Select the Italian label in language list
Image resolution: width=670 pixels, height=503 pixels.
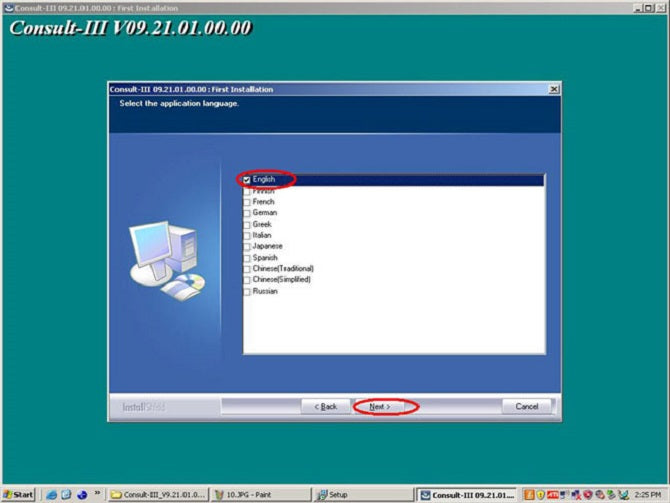pyautogui.click(x=262, y=235)
